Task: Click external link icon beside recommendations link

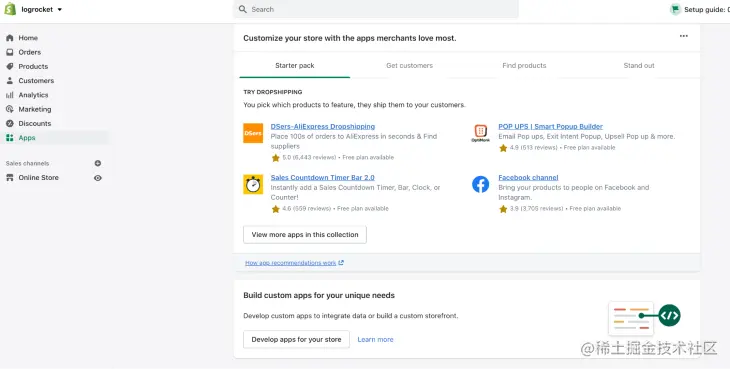Action: click(341, 263)
